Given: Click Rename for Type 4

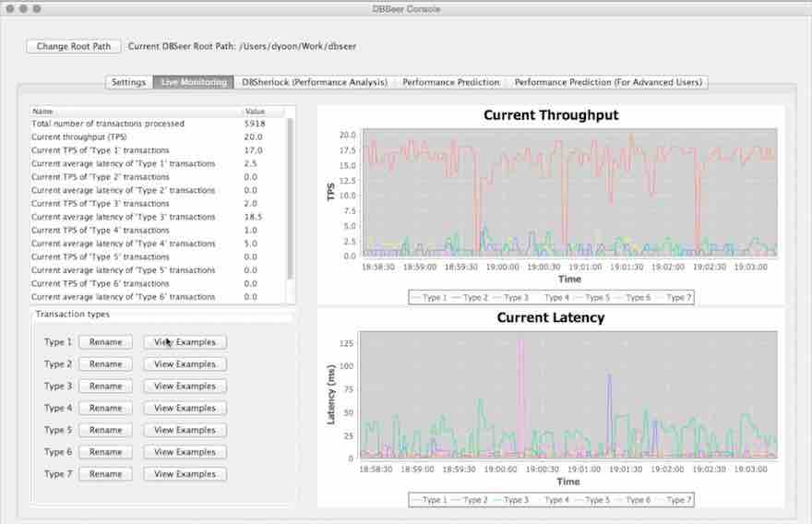Looking at the screenshot, I should pyautogui.click(x=105, y=408).
